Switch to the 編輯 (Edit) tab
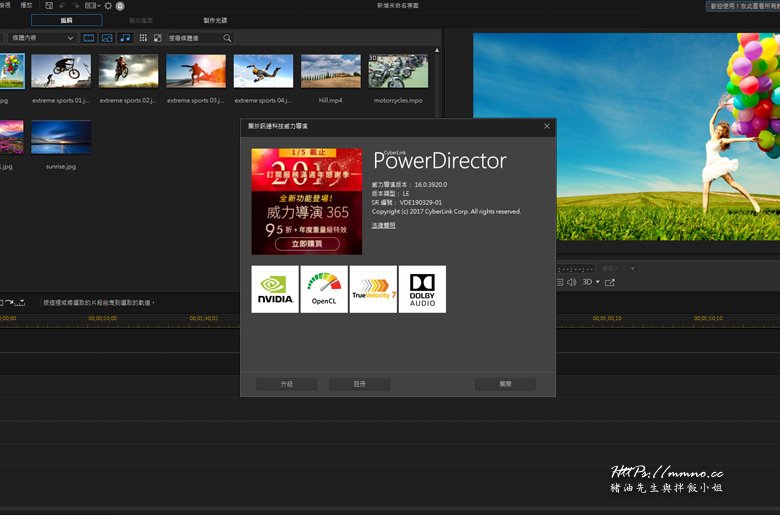 pos(66,20)
